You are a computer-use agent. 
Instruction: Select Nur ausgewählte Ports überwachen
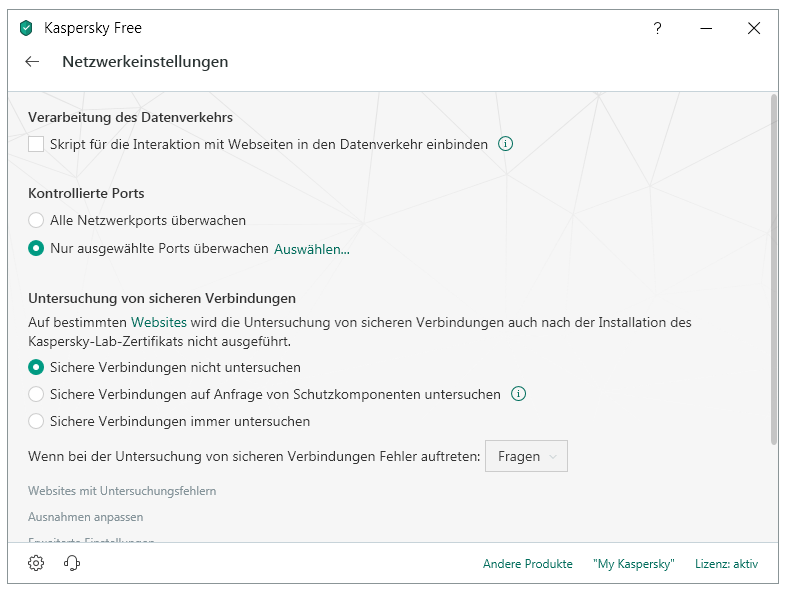[36, 248]
